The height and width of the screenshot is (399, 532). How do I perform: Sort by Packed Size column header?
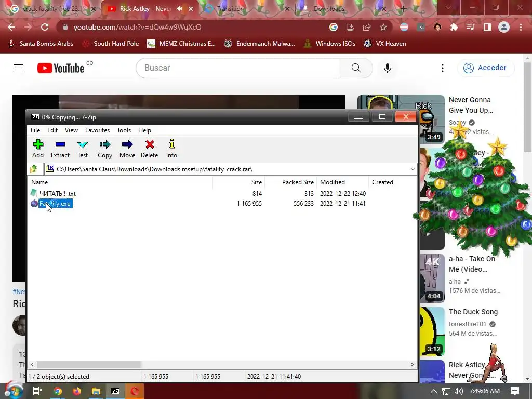pos(290,182)
